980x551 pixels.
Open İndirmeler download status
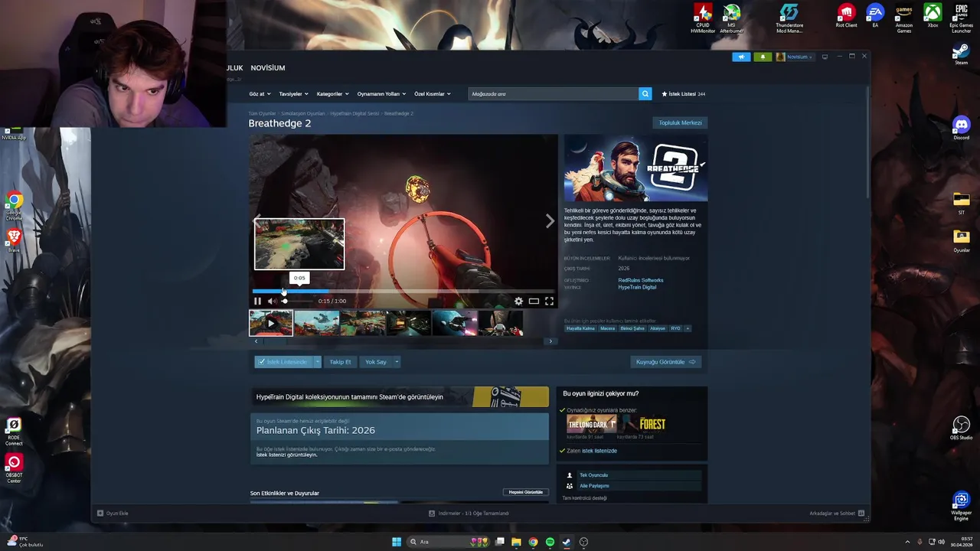[469, 514]
